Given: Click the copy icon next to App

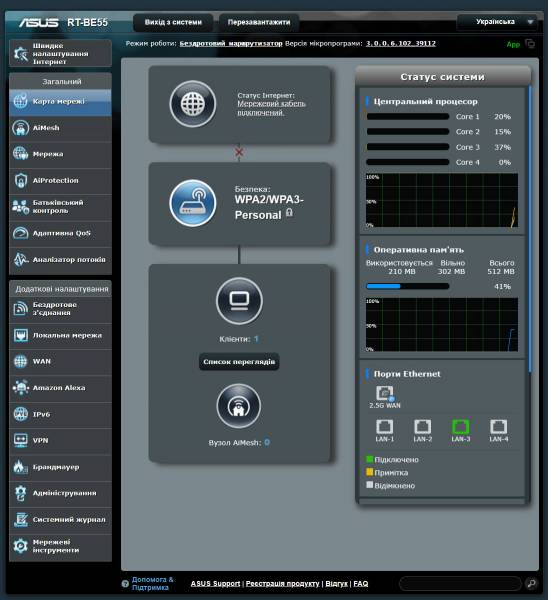Looking at the screenshot, I should [530, 44].
